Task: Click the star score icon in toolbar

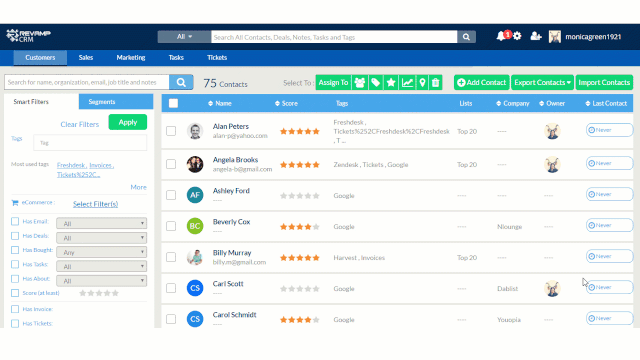Action: click(391, 82)
